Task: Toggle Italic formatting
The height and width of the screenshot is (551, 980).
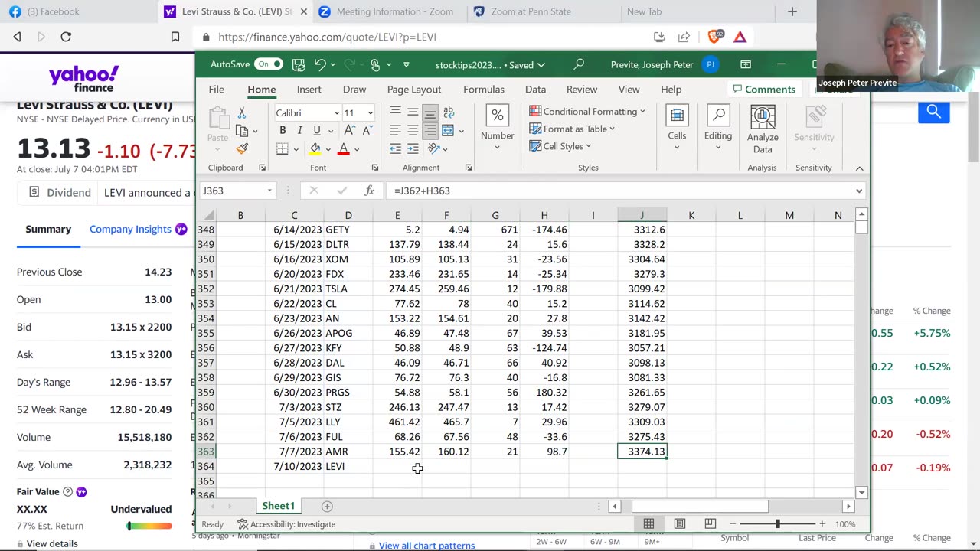Action: 299,131
